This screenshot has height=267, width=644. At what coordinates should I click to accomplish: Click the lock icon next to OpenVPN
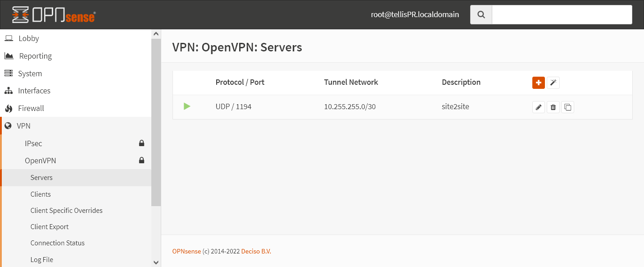(x=141, y=160)
